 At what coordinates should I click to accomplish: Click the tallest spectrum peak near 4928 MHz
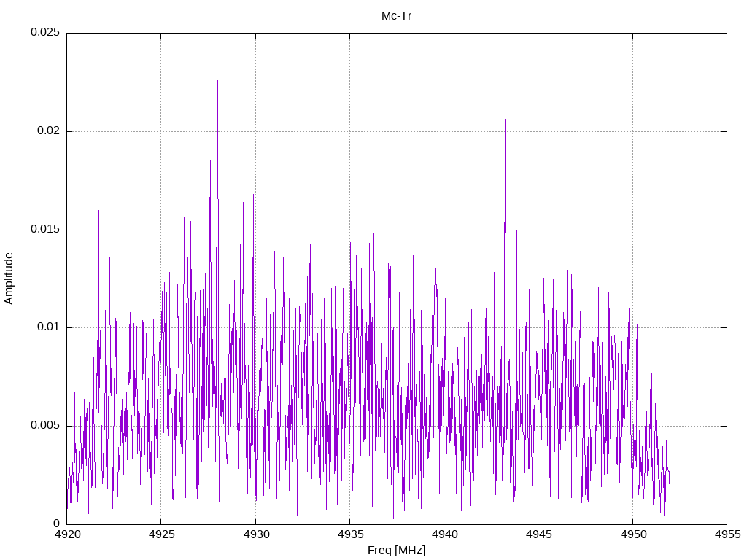[x=217, y=82]
